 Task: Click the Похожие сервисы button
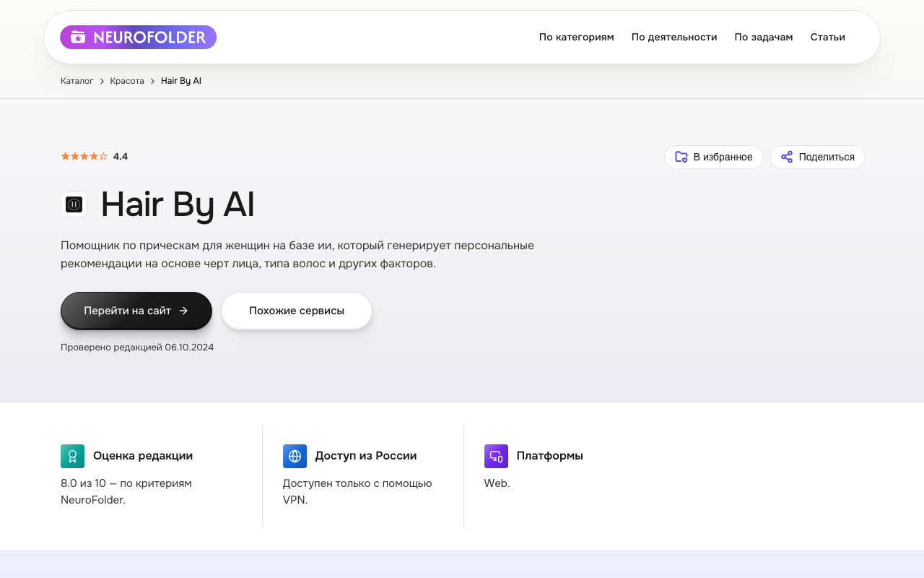(x=297, y=311)
